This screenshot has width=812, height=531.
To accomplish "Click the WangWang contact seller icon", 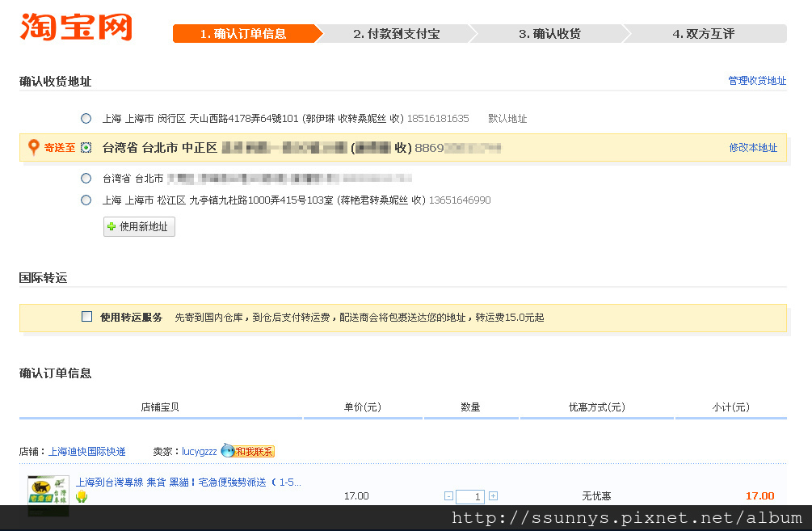I will click(247, 451).
